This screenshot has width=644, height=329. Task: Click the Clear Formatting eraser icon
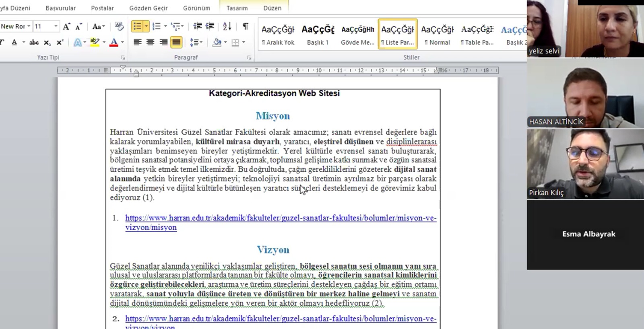tap(119, 27)
